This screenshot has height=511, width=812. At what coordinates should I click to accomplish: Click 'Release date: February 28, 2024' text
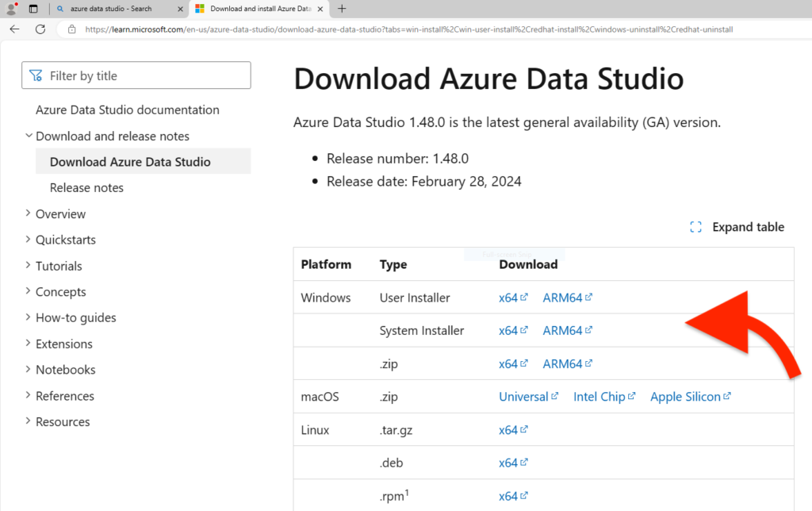pyautogui.click(x=423, y=182)
